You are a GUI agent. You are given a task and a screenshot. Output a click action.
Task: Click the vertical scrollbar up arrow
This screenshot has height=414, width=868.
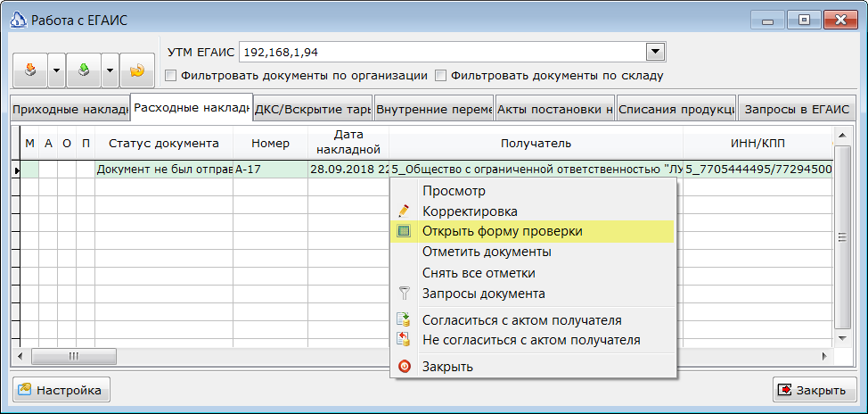842,136
